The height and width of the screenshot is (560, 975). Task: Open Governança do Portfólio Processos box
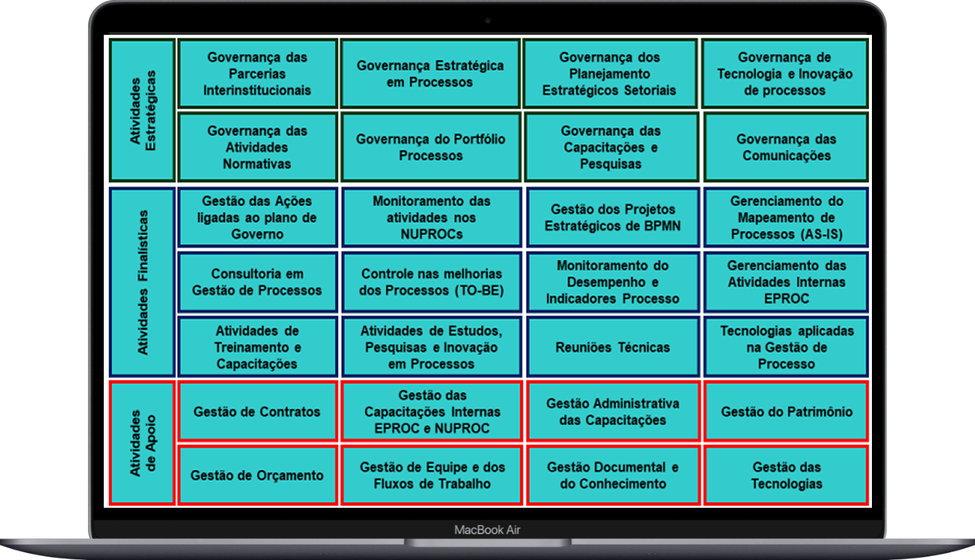430,147
